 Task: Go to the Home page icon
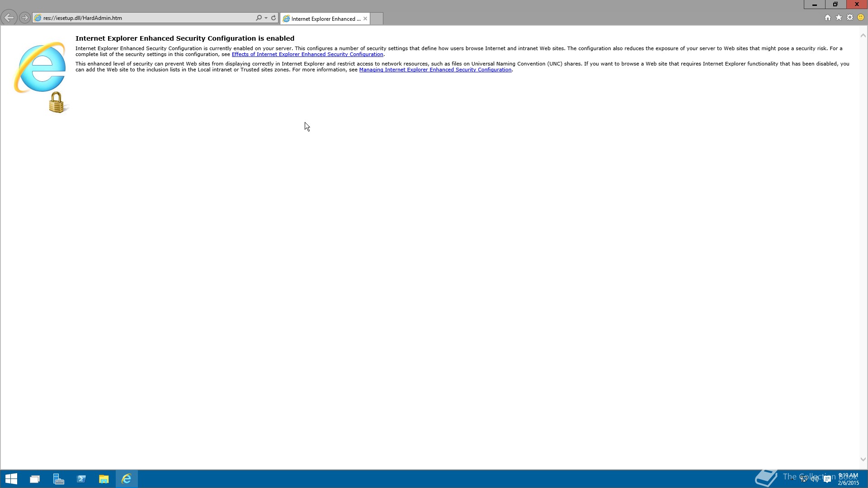point(827,18)
